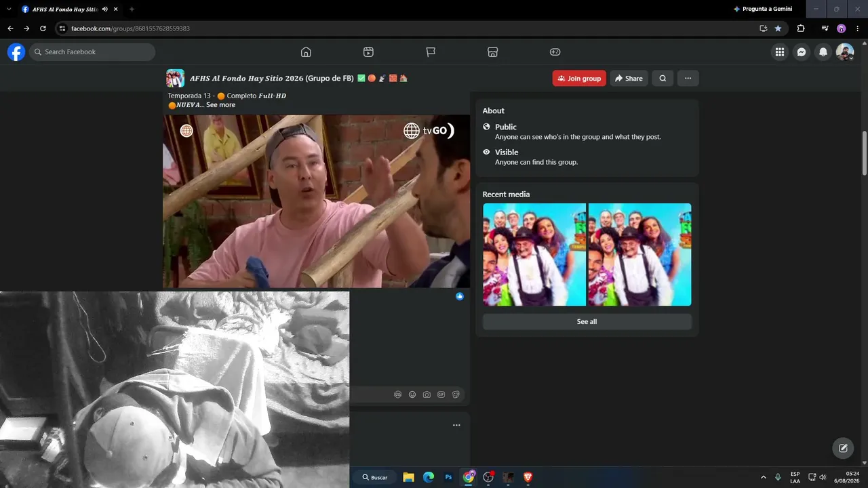Open the notifications bell
This screenshot has height=488, width=868.
pos(823,52)
